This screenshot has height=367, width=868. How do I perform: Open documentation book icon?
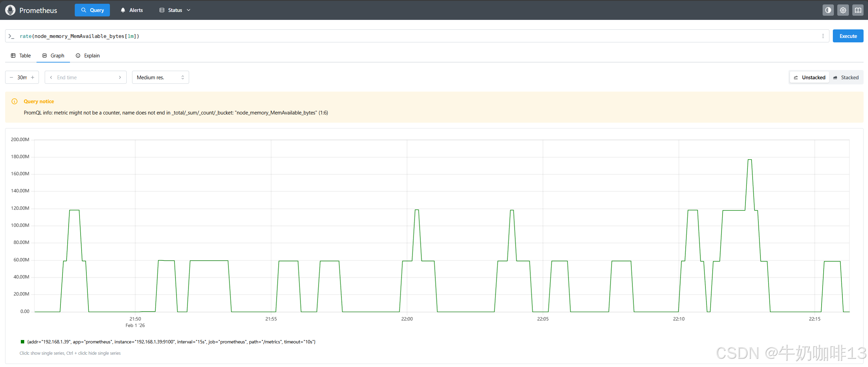858,10
